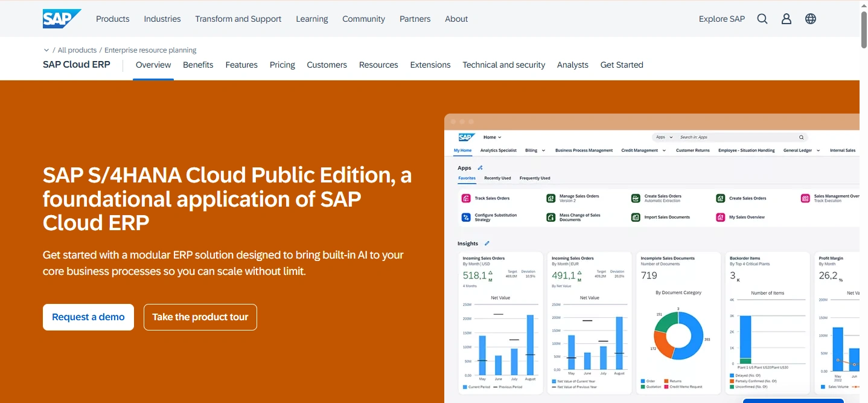
Task: Open the About menu
Action: click(456, 19)
